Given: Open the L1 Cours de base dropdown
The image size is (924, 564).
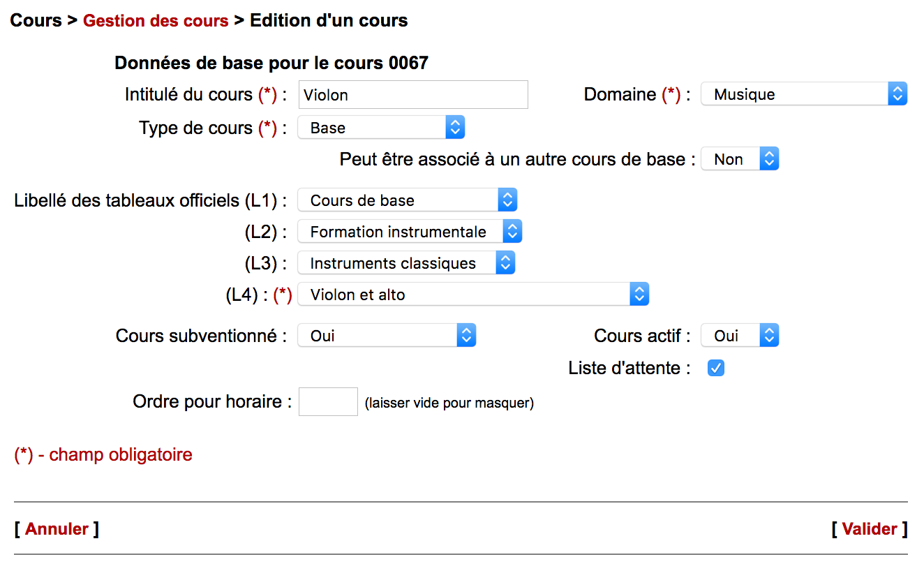Looking at the screenshot, I should click(x=407, y=200).
